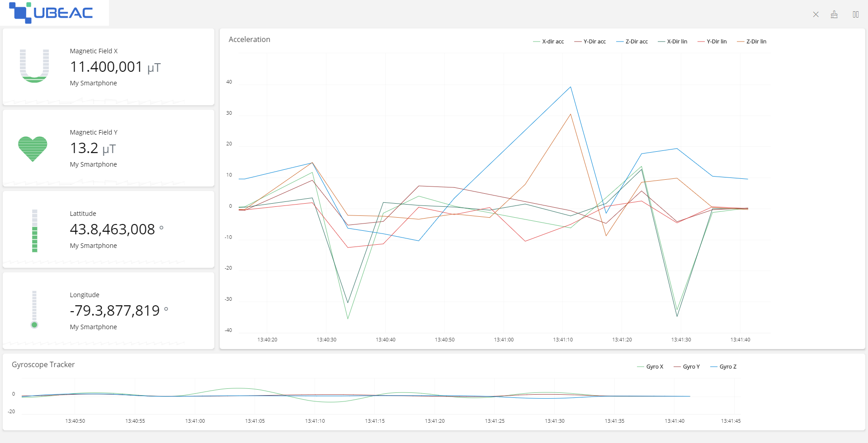Click My Smartphone under Magnetic Field X
This screenshot has width=868, height=443.
[x=93, y=83]
